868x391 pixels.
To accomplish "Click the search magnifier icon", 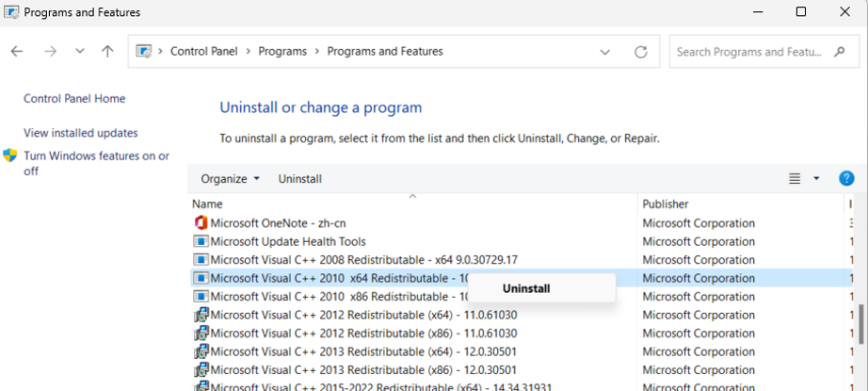I will [839, 52].
